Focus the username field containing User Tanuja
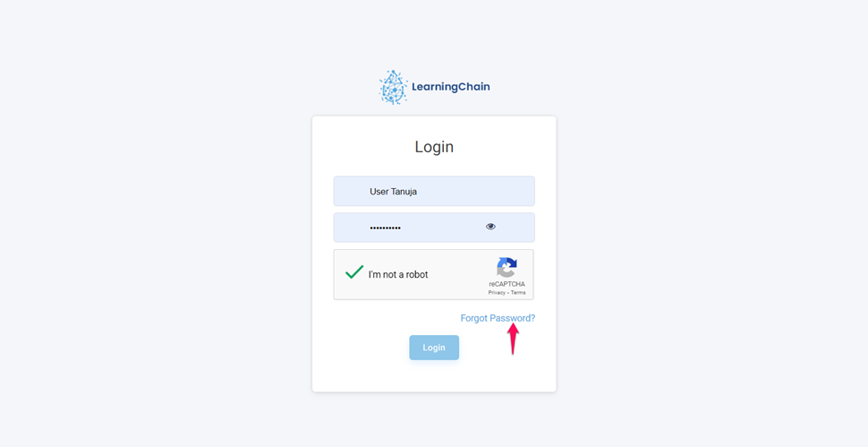This screenshot has height=447, width=868. (434, 191)
